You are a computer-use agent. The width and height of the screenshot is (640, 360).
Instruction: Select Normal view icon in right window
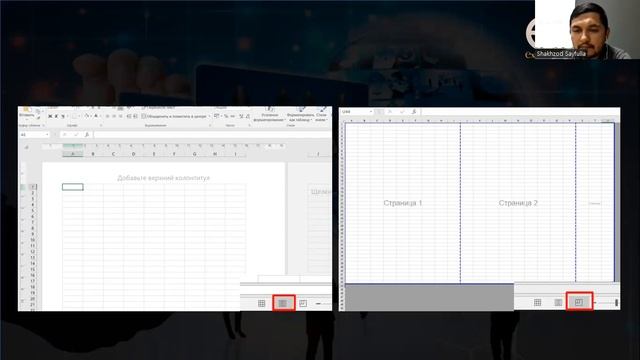[x=538, y=302]
